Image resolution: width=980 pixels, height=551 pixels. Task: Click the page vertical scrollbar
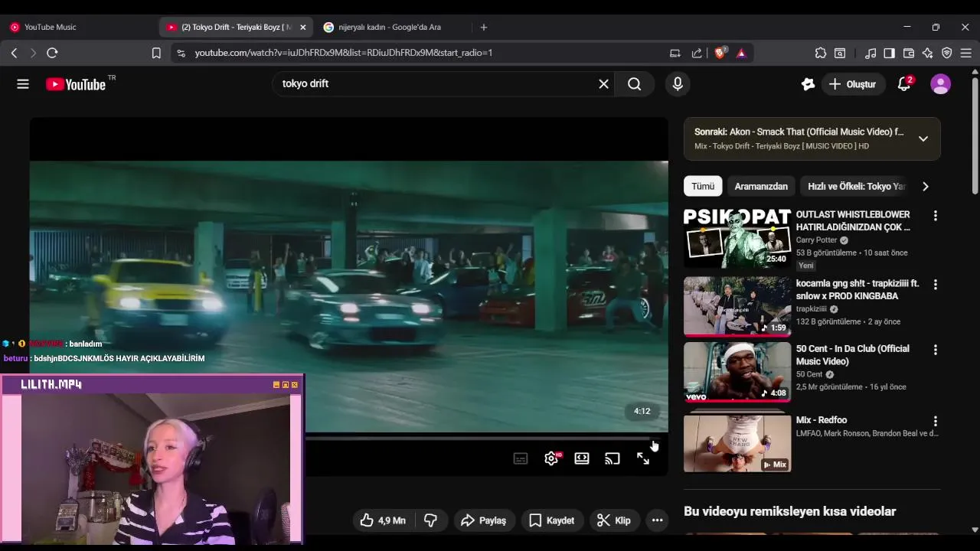coord(975,134)
